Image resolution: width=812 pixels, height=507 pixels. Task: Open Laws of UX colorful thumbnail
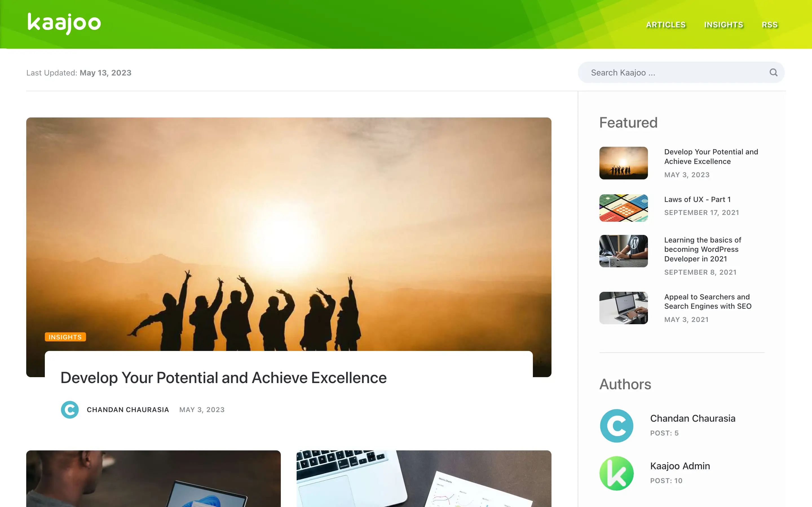[623, 208]
